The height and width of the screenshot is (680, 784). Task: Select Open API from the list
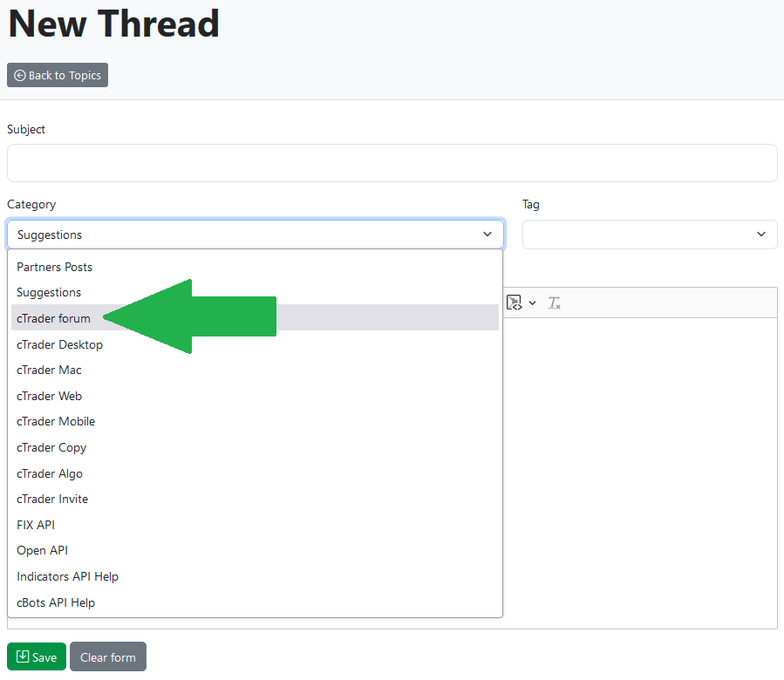[255, 550]
